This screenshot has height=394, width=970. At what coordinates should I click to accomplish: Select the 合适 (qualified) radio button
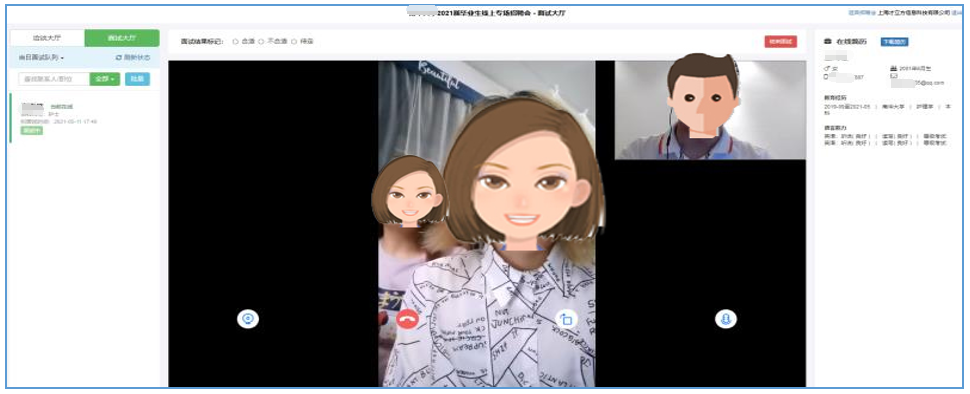[235, 41]
